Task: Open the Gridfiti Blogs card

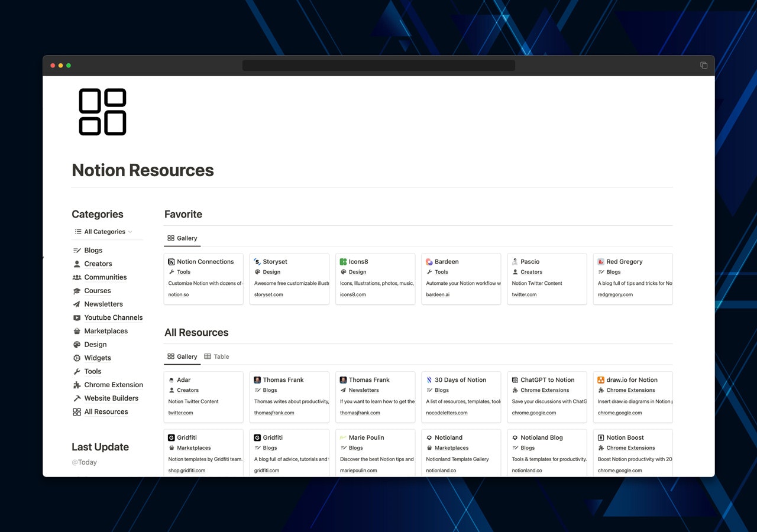Action: point(289,453)
